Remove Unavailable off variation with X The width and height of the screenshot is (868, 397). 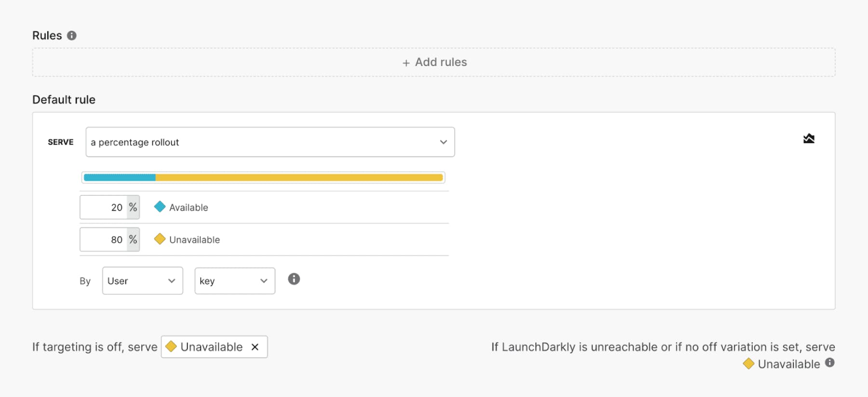click(x=255, y=347)
